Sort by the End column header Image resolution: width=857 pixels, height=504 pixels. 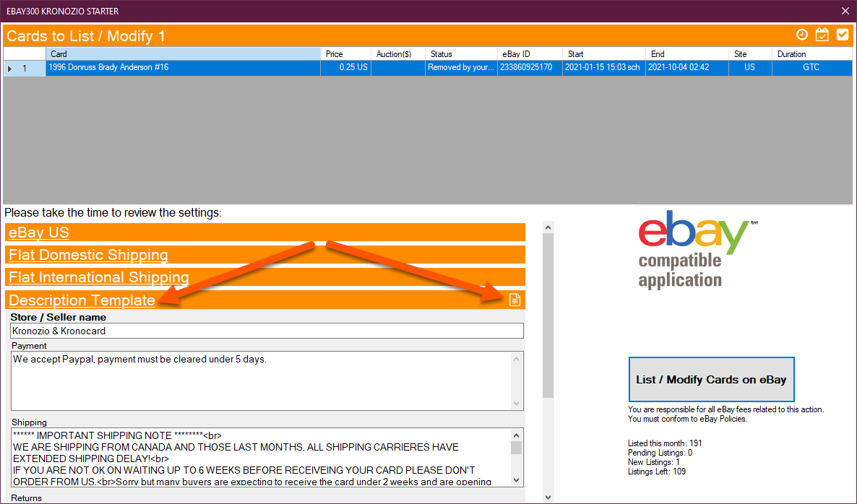687,54
